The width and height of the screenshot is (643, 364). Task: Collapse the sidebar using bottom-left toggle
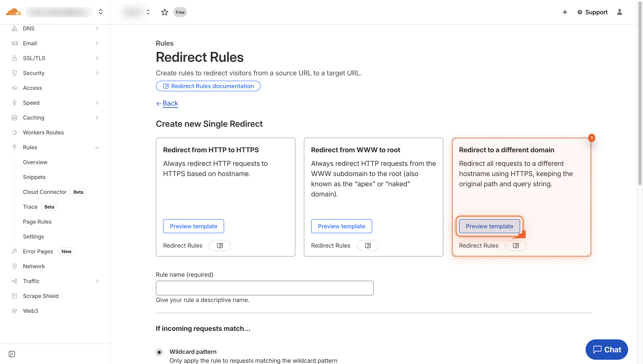point(11,354)
